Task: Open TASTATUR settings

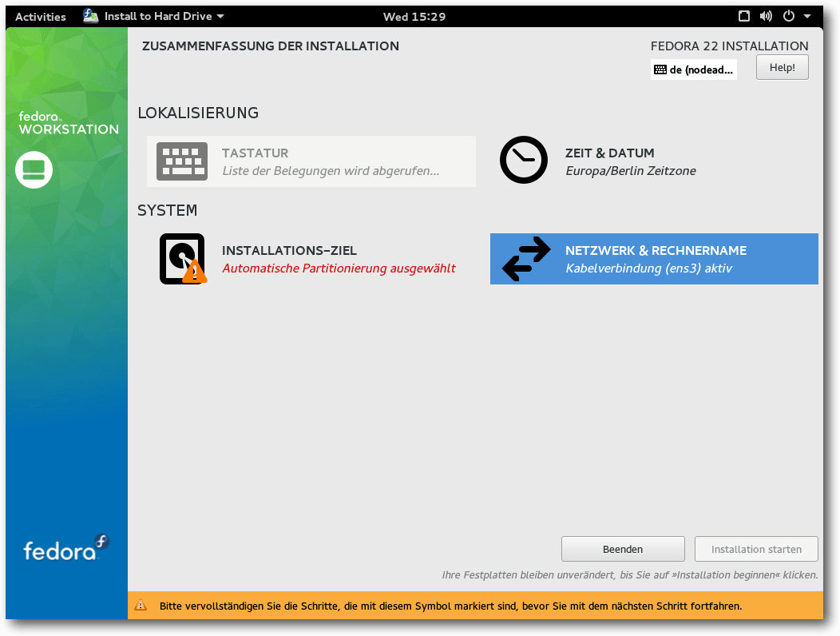Action: (311, 161)
